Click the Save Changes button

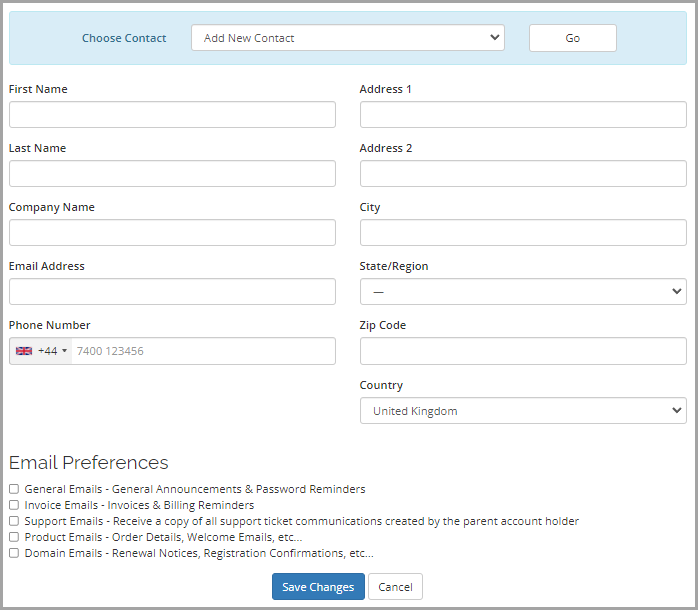[318, 587]
